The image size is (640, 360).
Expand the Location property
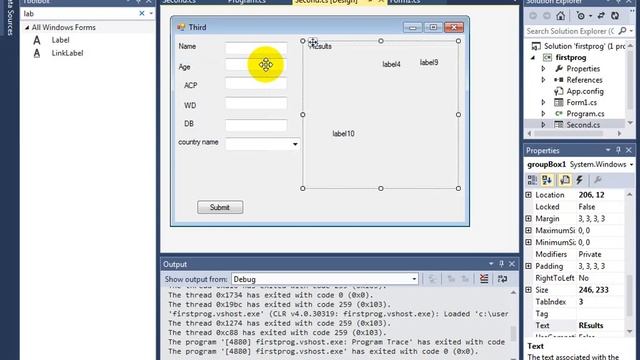[529, 195]
